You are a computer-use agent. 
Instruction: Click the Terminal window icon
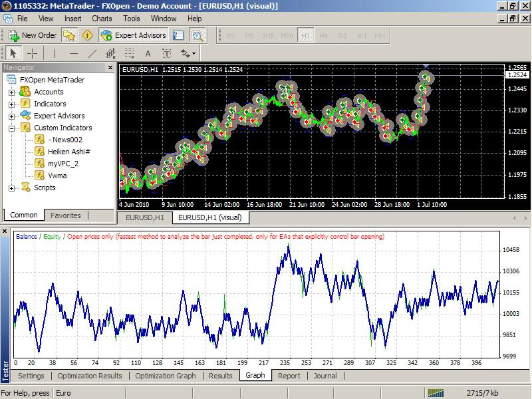click(x=178, y=35)
